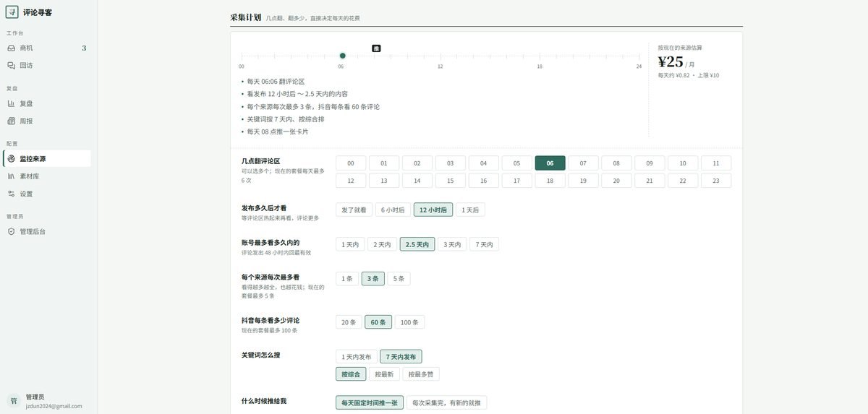Image resolution: width=868 pixels, height=414 pixels.
Task: Click the 推 marker on timeline
Action: pos(376,48)
